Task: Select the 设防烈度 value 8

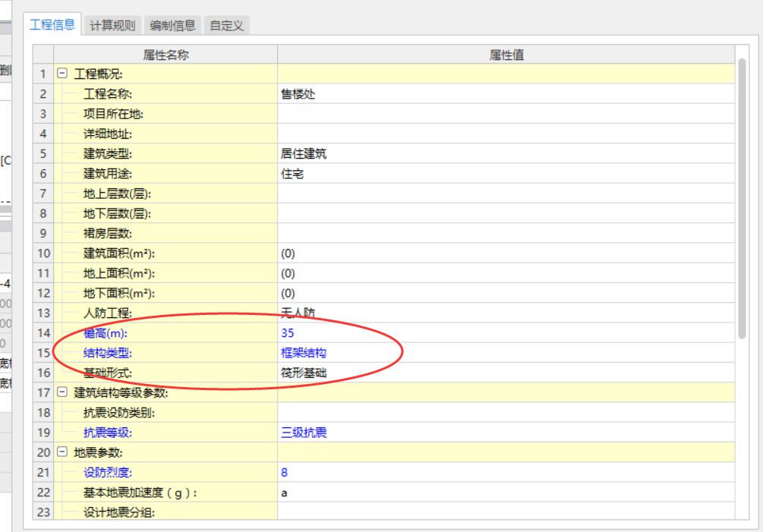Action: pos(506,473)
